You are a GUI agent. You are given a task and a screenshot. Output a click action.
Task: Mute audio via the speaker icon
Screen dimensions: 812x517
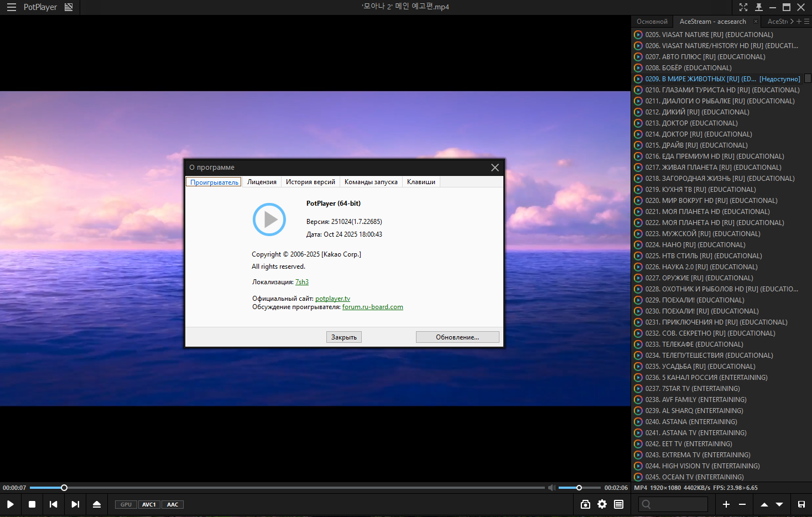click(x=551, y=488)
